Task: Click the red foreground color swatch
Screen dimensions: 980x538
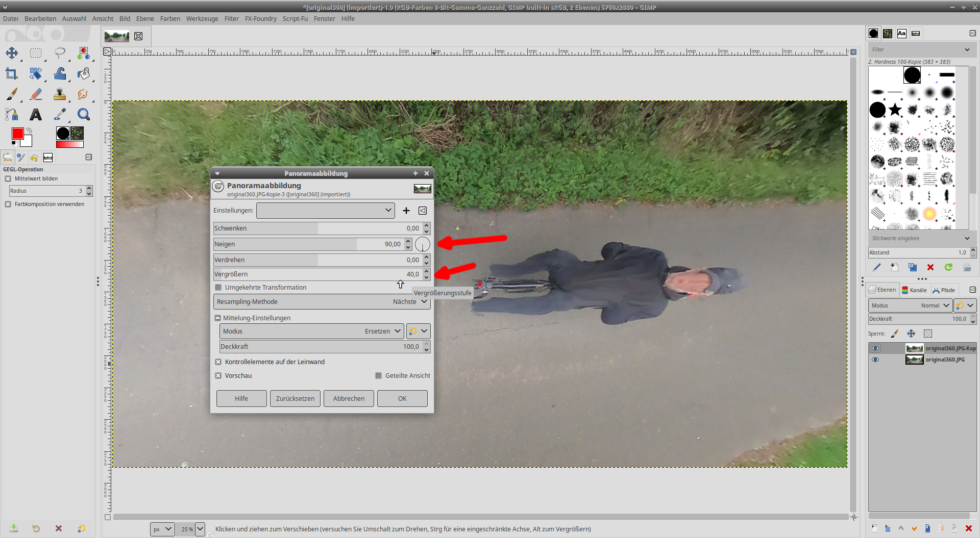Action: pyautogui.click(x=17, y=134)
